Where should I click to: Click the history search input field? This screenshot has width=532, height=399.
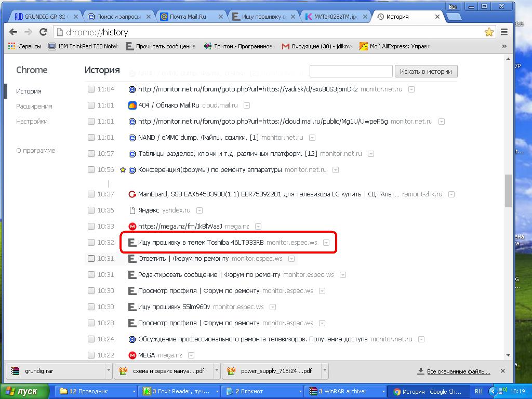pos(351,71)
